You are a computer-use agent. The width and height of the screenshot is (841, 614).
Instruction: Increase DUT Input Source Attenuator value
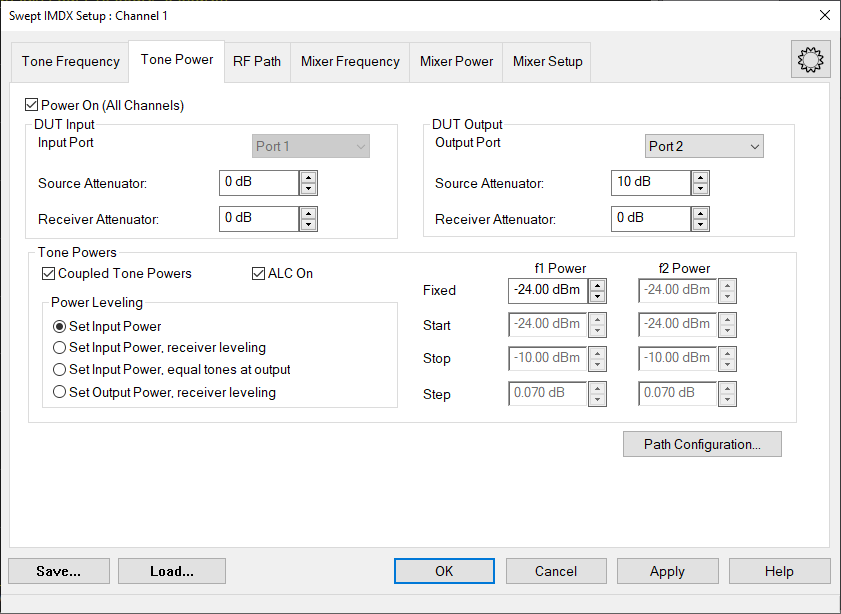[x=308, y=177]
